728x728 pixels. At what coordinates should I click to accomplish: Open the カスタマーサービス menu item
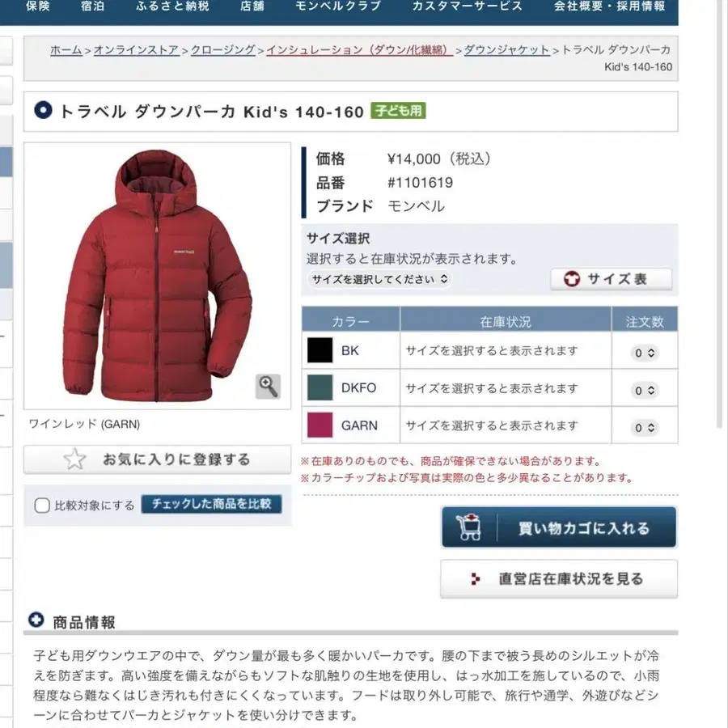point(468,6)
